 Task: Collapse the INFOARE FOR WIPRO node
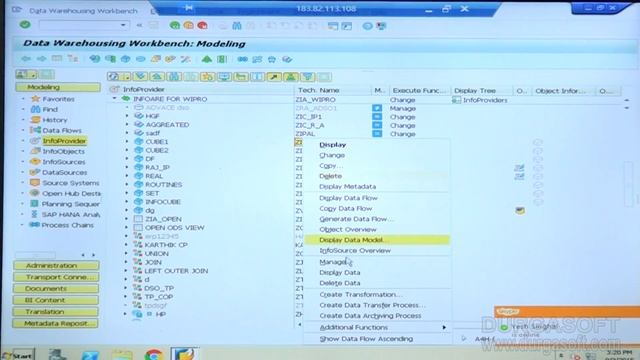pos(114,99)
